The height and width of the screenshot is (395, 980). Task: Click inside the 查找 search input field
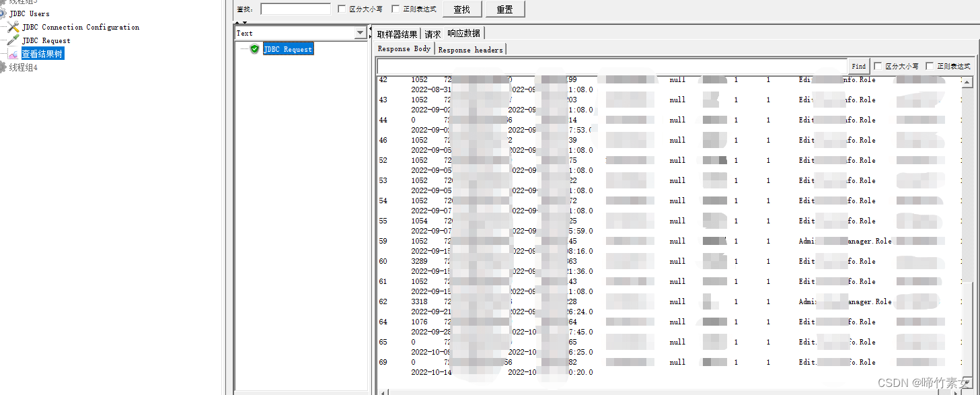295,9
